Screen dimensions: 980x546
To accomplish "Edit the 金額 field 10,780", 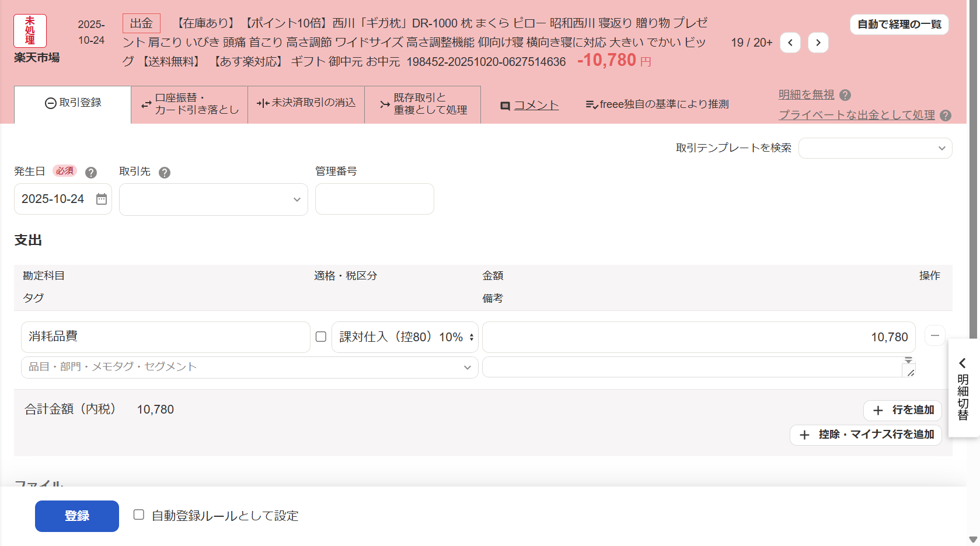I will point(699,337).
